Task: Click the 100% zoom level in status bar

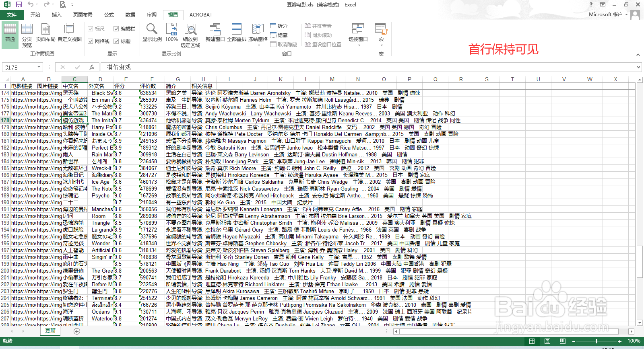Action: pyautogui.click(x=634, y=341)
